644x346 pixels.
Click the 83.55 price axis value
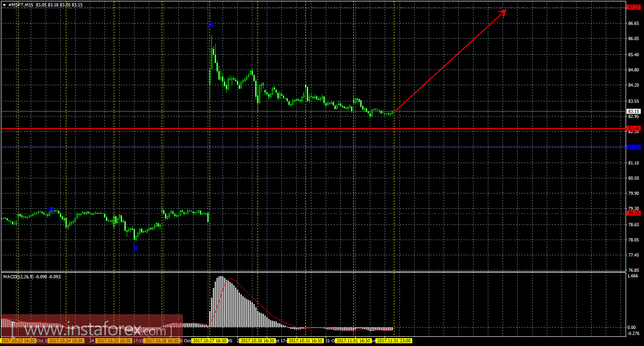(634, 101)
